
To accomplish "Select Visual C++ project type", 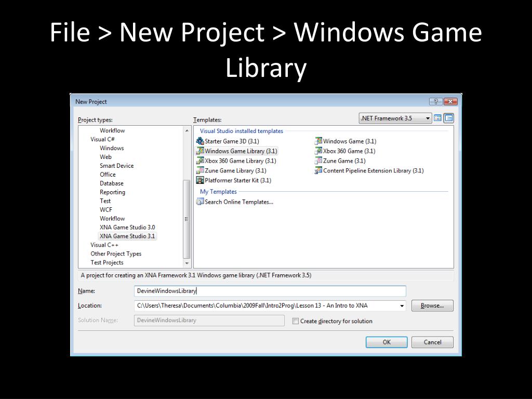I will (104, 245).
